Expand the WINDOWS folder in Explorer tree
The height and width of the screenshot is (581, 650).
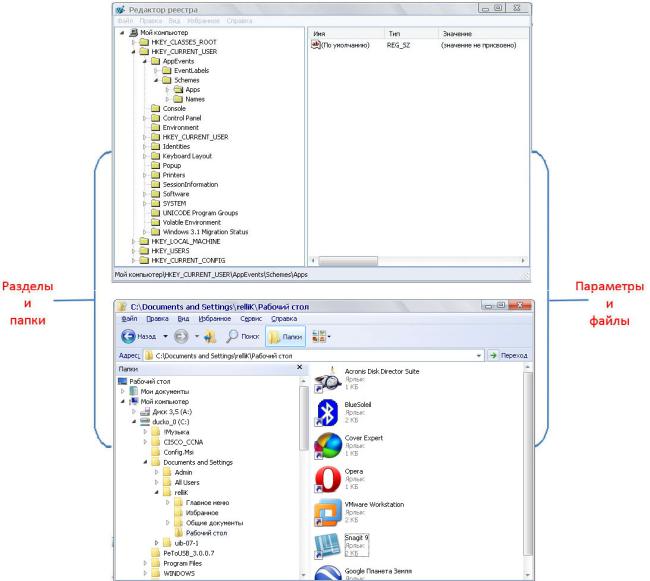[x=145, y=574]
